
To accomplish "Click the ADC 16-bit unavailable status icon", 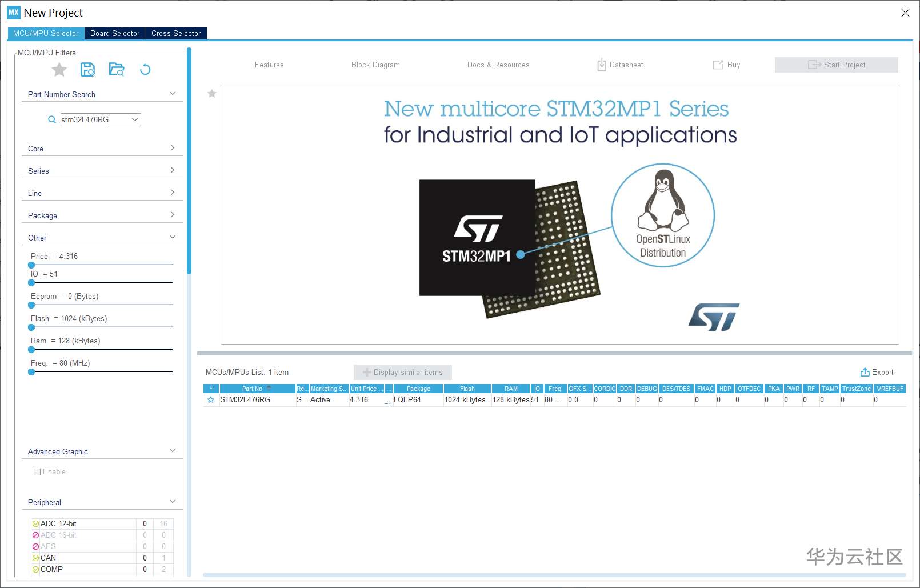I will [35, 535].
